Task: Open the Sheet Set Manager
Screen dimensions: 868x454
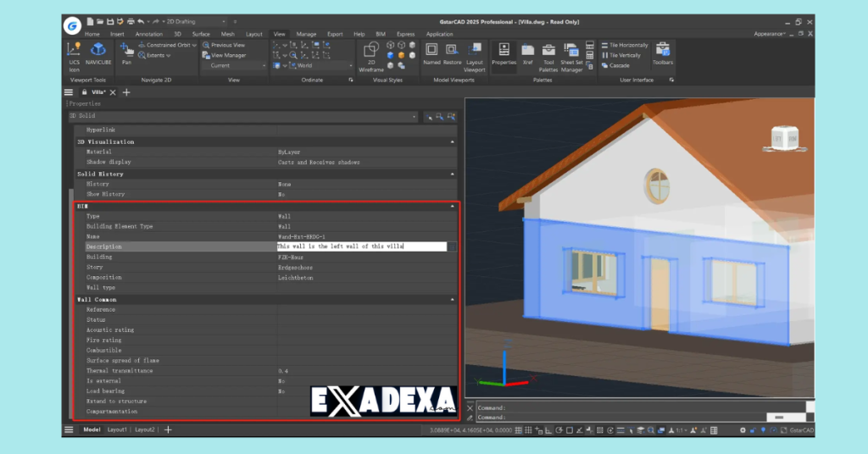Action: coord(571,57)
